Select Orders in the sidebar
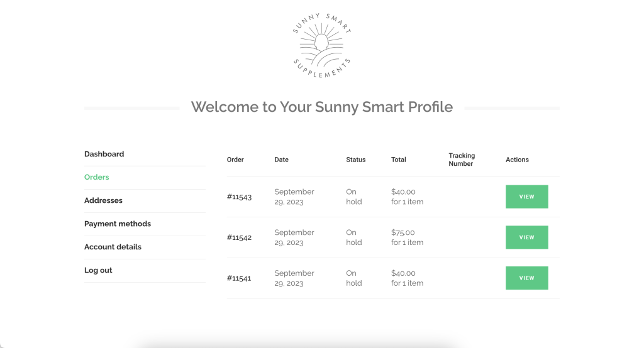This screenshot has width=644, height=348. (96, 177)
